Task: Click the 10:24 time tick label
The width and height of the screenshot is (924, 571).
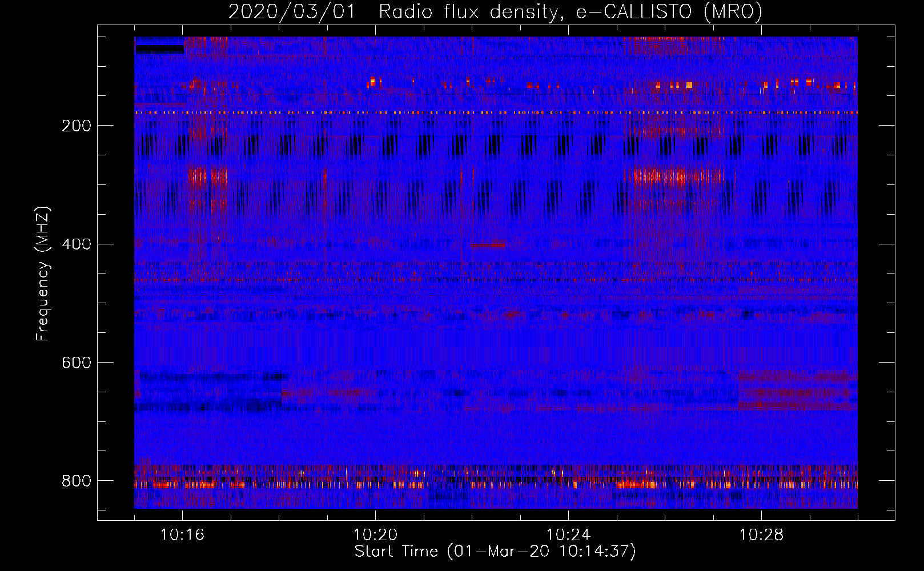Action: 568,535
